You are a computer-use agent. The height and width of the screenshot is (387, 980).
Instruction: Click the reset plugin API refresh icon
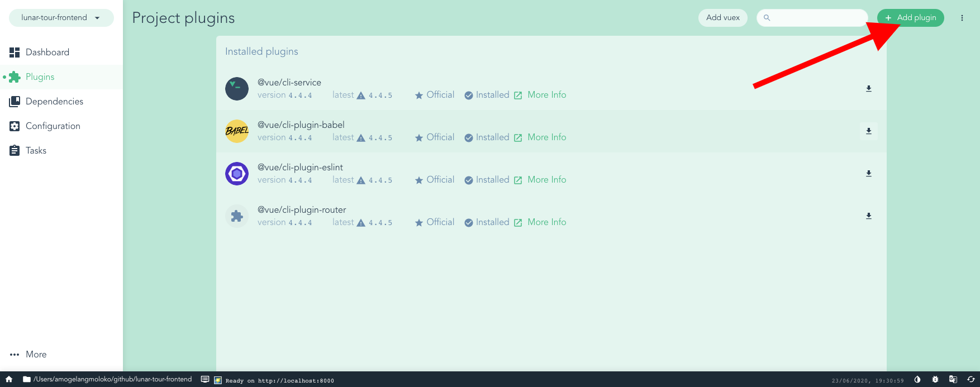(x=971, y=379)
